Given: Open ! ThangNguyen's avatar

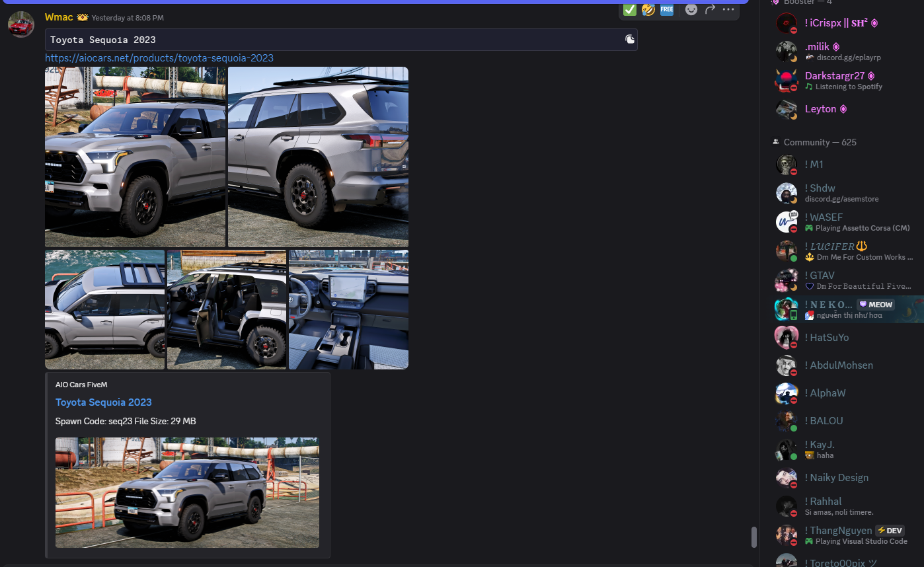Looking at the screenshot, I should [787, 535].
